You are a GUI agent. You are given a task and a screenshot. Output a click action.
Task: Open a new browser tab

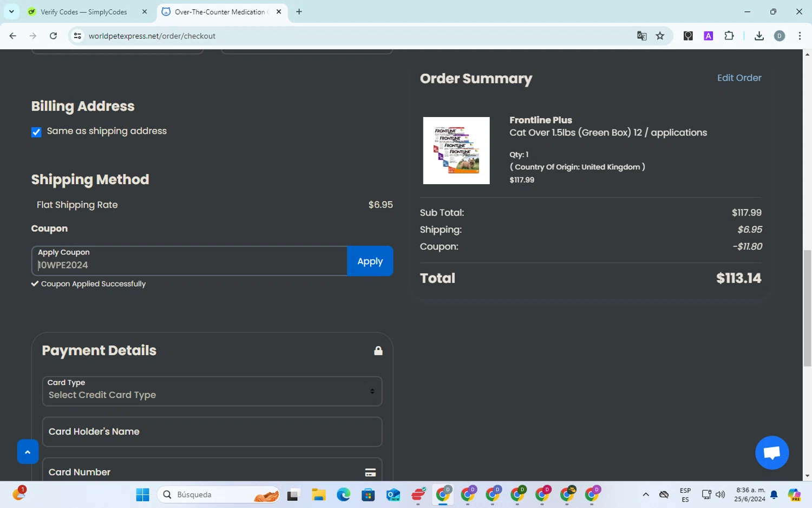click(x=299, y=12)
